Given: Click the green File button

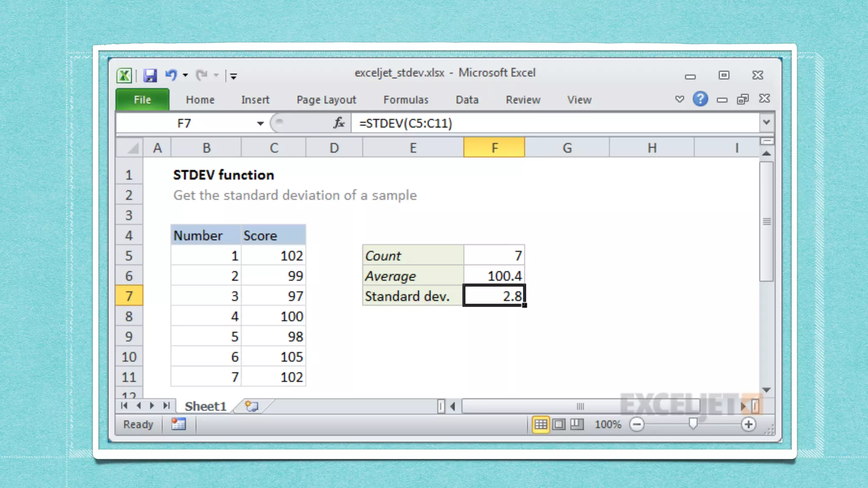Looking at the screenshot, I should click(142, 100).
